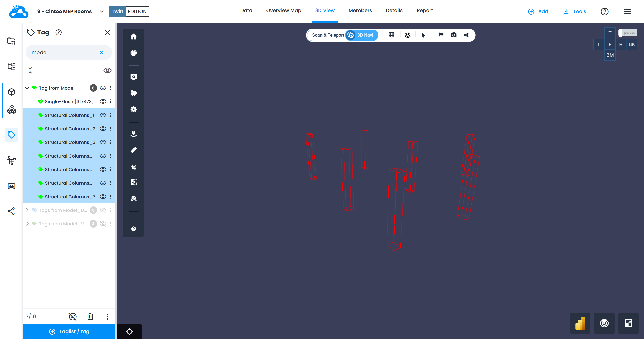Expand the Tags from Model_D... list
Image resolution: width=644 pixels, height=339 pixels.
[x=27, y=210]
